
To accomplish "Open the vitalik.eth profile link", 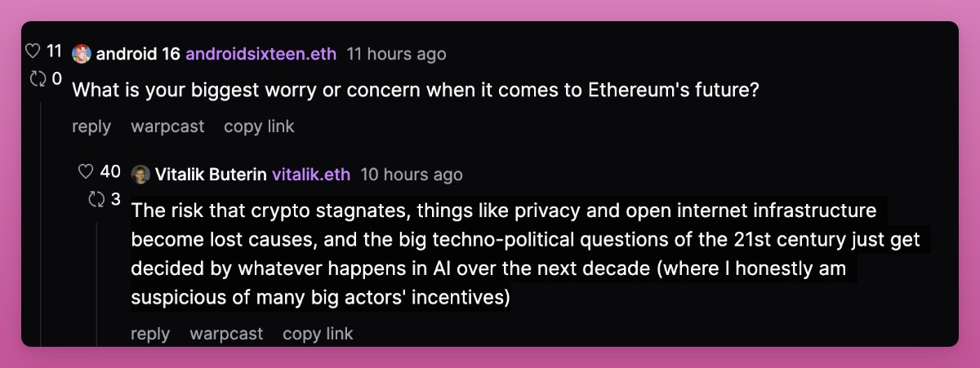I will coord(310,175).
